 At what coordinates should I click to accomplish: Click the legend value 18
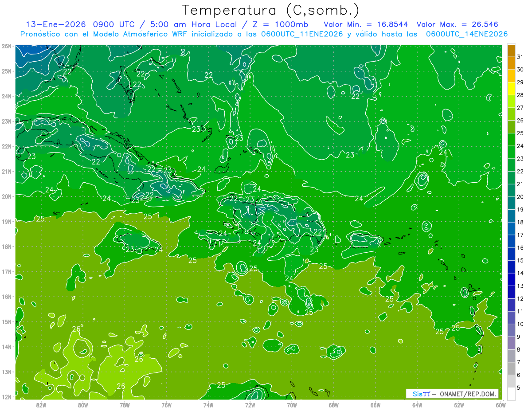pos(520,222)
